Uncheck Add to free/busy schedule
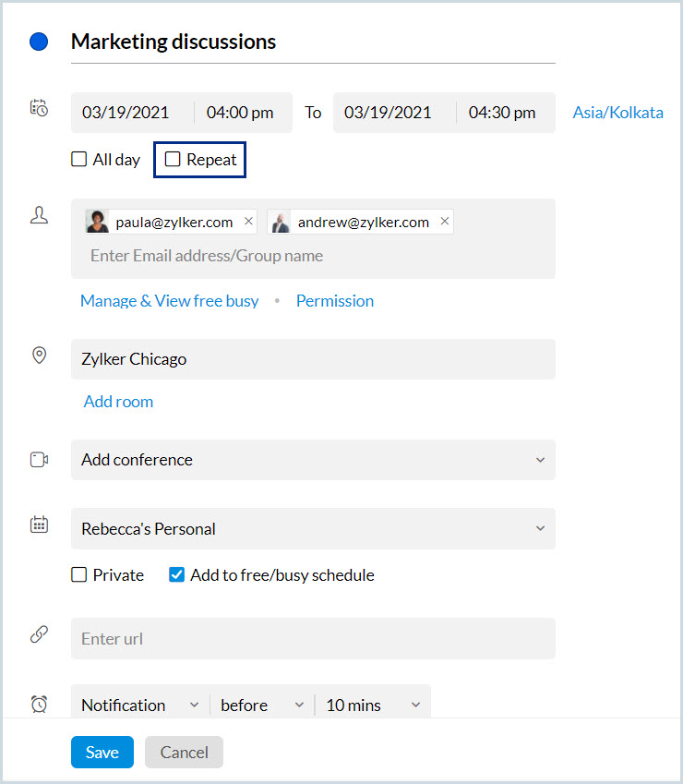Viewport: 683px width, 784px height. click(177, 575)
